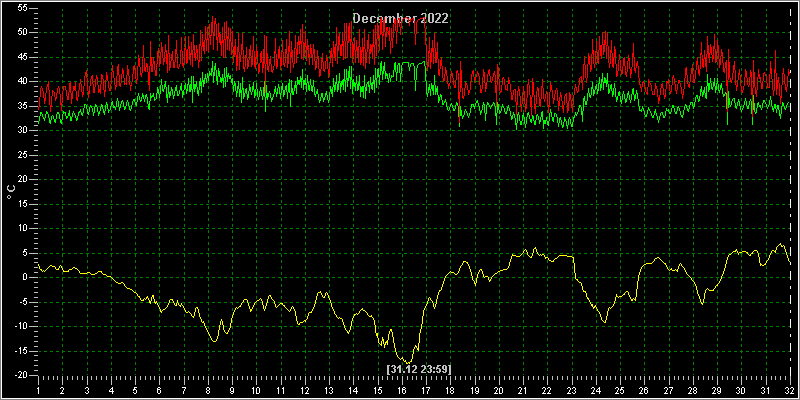Click day 24 on the x-axis
The height and width of the screenshot is (400, 800).
tap(596, 391)
